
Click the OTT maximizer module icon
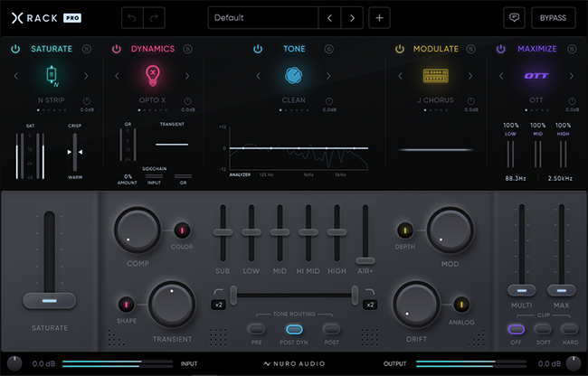536,76
